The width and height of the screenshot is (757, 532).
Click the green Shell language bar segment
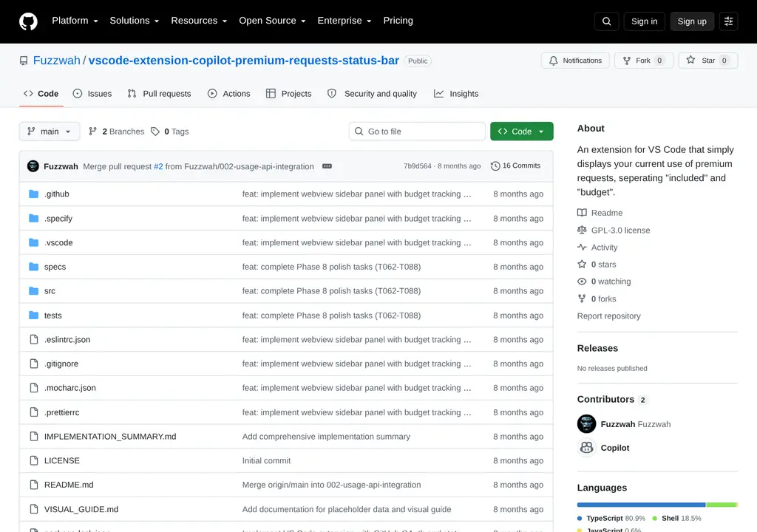pyautogui.click(x=720, y=505)
